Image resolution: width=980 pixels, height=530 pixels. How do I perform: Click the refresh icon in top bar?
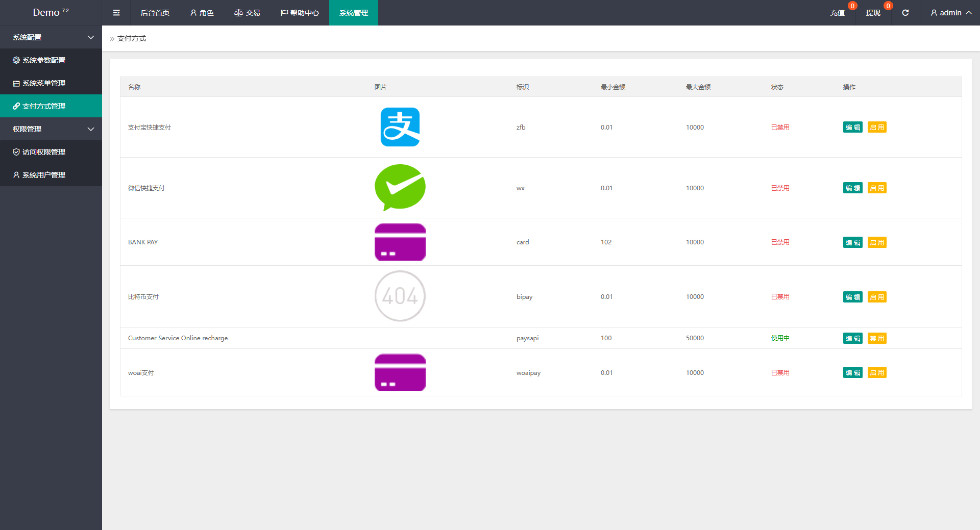(x=905, y=13)
